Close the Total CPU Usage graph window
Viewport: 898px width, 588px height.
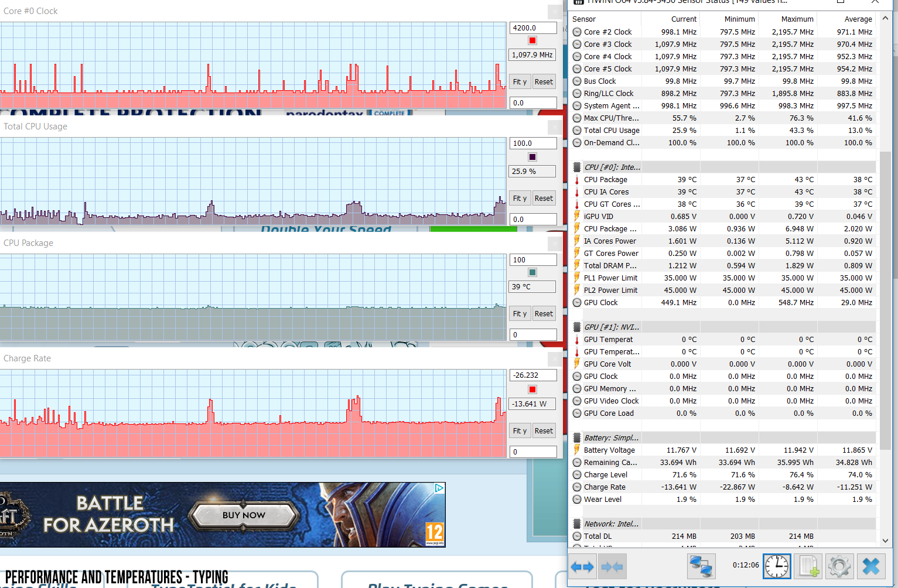(555, 127)
